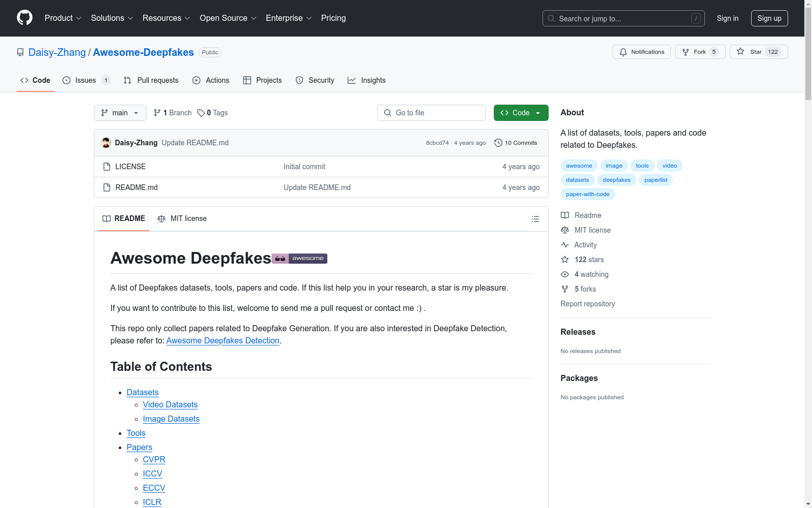
Task: Switch to the Code tab
Action: click(x=35, y=80)
